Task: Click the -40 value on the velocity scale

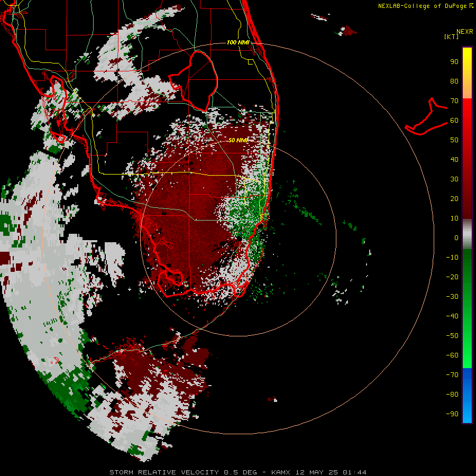Action: pos(452,316)
